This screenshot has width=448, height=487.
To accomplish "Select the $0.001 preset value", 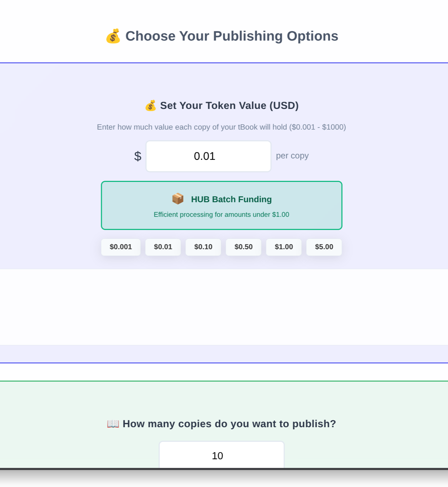I will point(121,247).
